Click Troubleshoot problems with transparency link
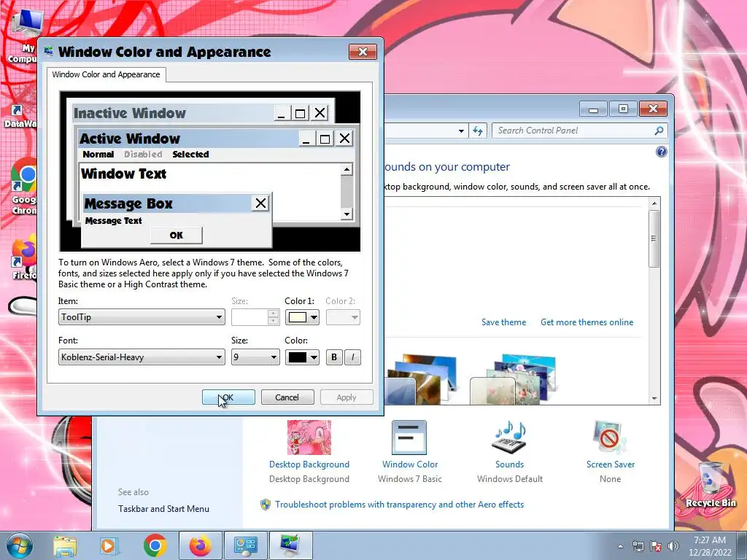The height and width of the screenshot is (560, 747). 399,505
